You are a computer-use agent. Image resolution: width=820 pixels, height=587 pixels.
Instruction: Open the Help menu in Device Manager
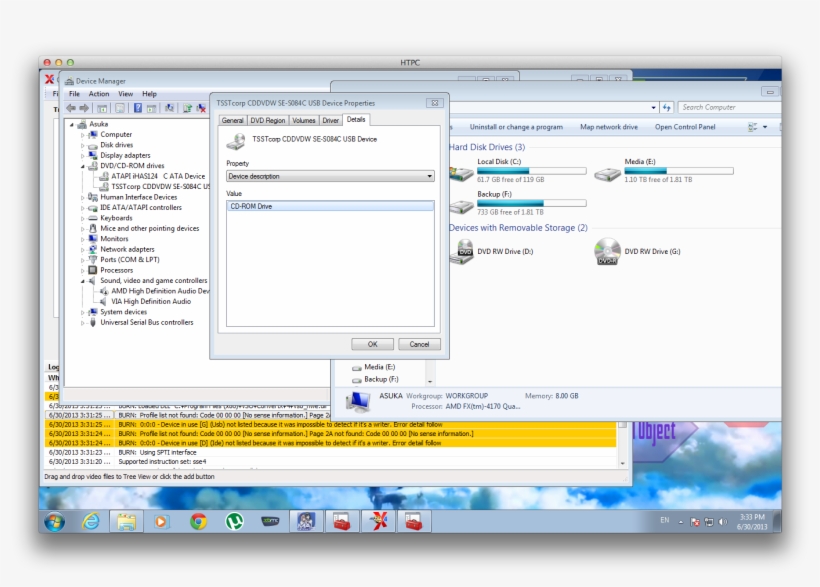tap(150, 94)
